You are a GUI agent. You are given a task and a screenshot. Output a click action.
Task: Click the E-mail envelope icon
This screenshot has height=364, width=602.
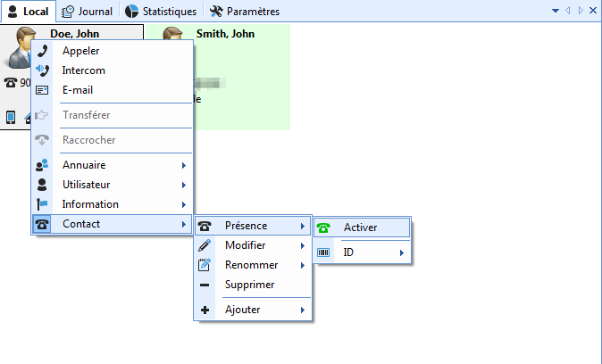(42, 90)
